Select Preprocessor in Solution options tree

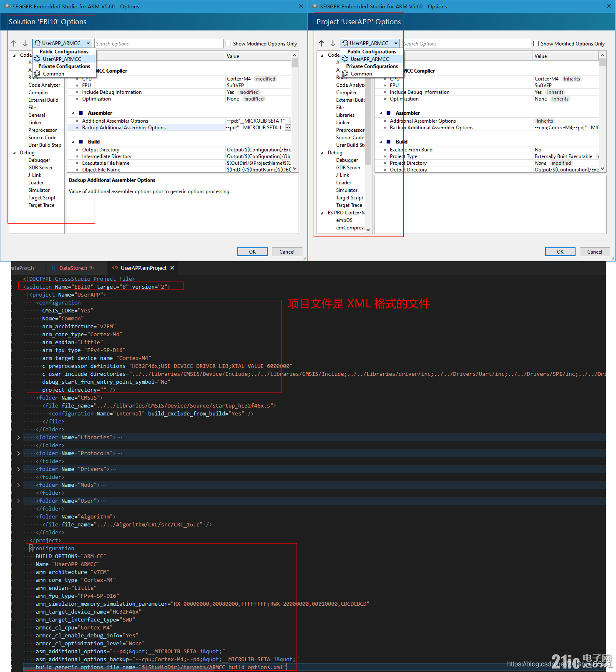pos(43,130)
